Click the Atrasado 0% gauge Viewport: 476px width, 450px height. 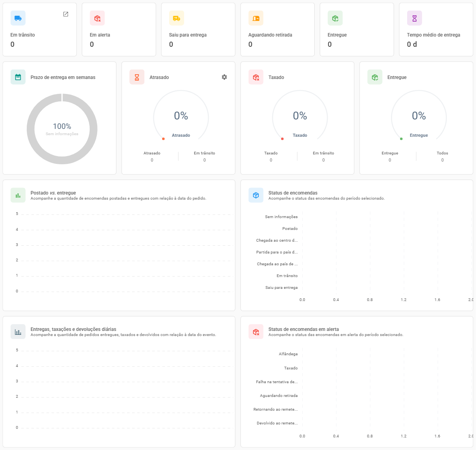click(x=181, y=116)
